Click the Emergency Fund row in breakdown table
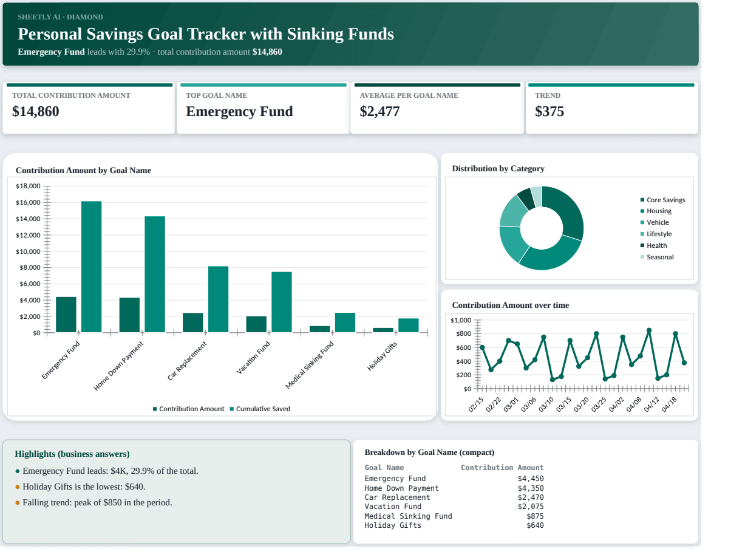This screenshot has width=745, height=560. [454, 479]
